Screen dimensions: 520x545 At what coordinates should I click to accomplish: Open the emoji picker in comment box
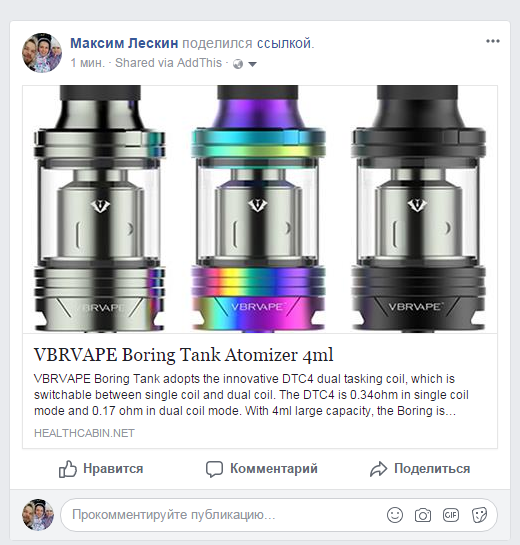395,515
